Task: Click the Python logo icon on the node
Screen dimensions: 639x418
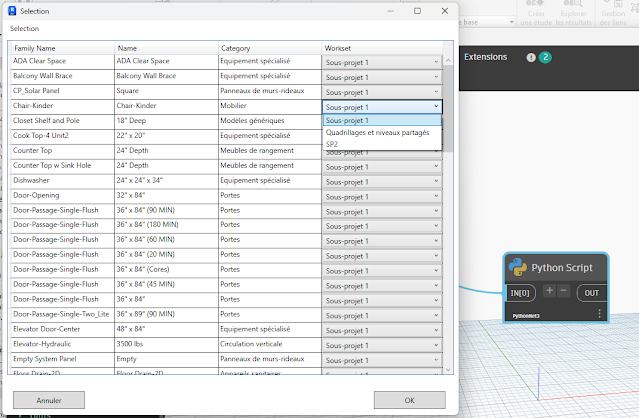Action: [x=518, y=267]
